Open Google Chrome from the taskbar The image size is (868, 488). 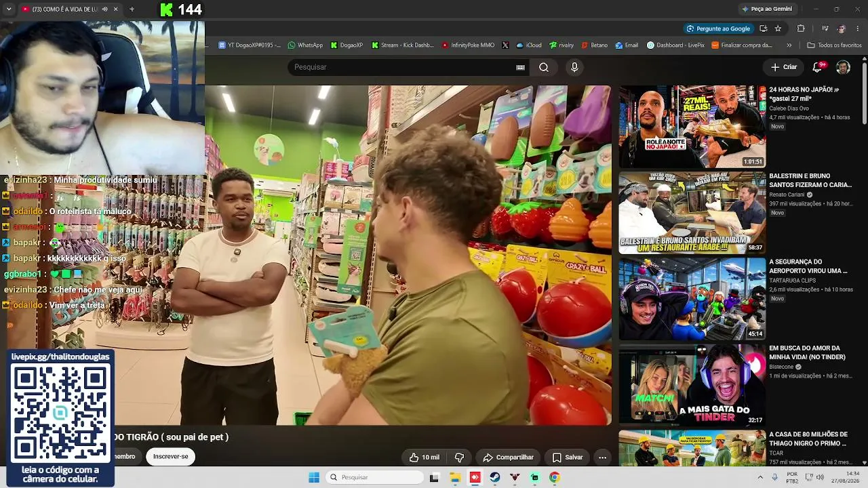(x=555, y=477)
